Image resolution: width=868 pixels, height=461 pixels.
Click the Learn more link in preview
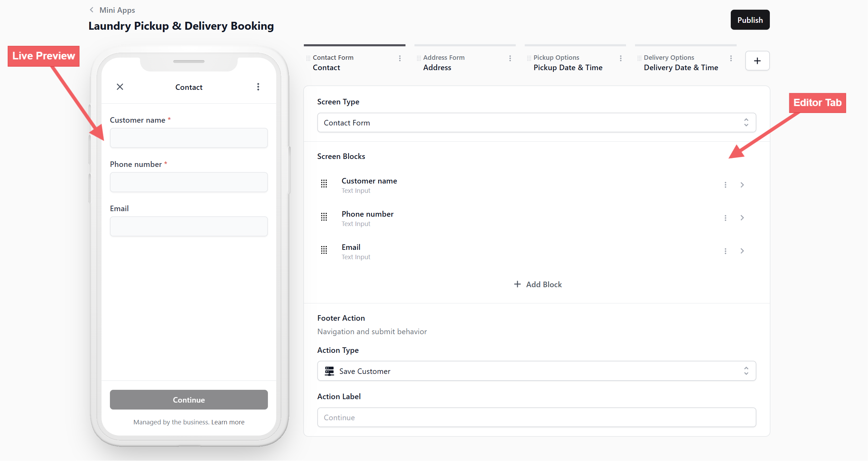(x=228, y=422)
